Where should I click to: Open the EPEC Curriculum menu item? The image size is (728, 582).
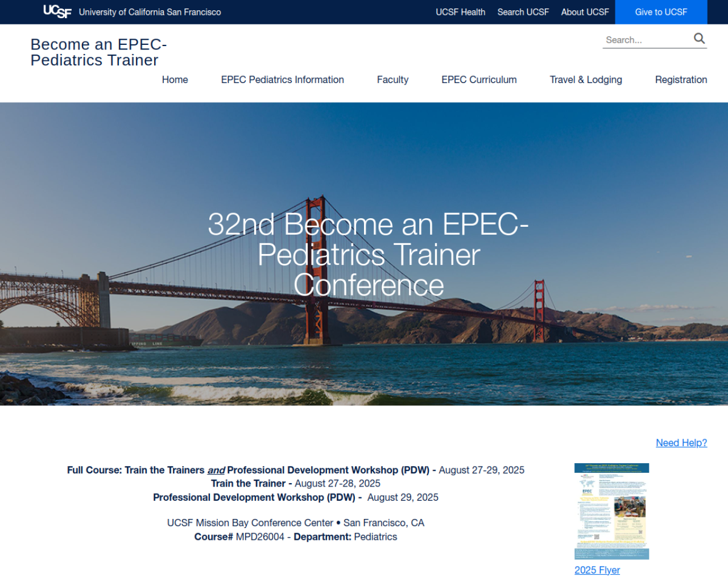(x=479, y=80)
